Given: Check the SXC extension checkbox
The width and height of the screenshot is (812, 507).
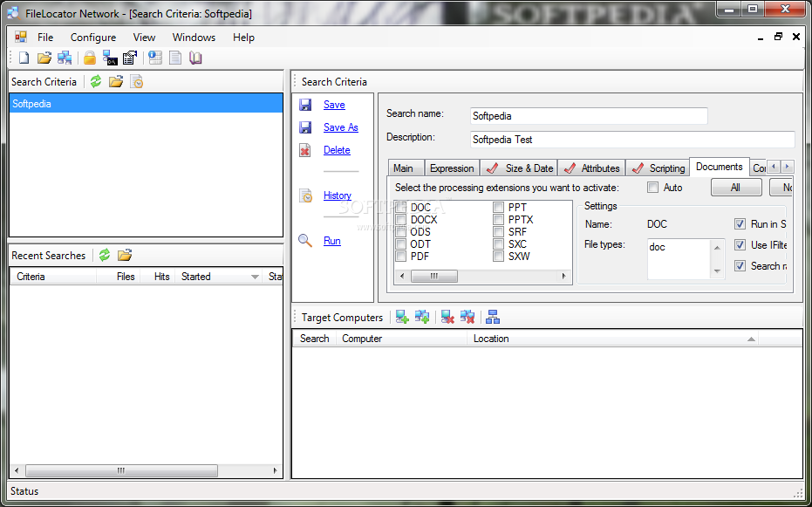Looking at the screenshot, I should point(498,244).
